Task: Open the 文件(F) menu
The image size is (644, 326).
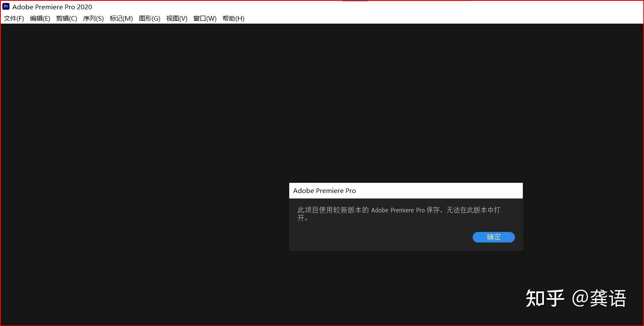Action: coord(14,19)
